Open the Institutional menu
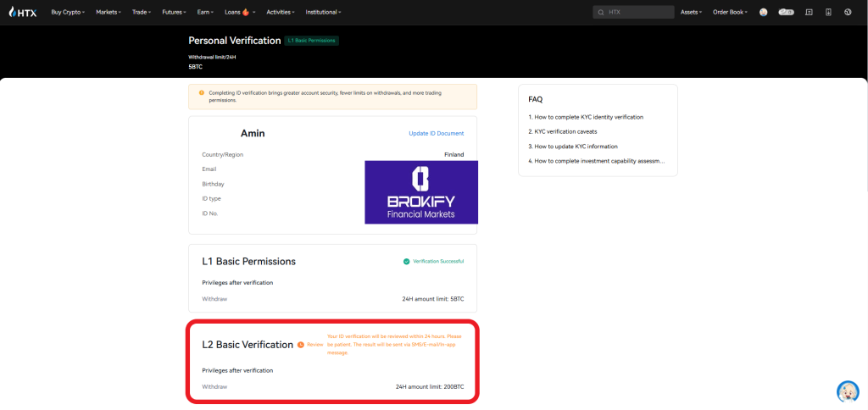Viewport: 868px width, 410px height. point(323,12)
